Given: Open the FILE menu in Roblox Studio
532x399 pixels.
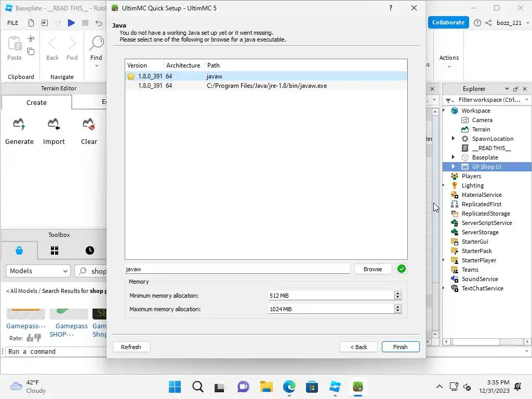Looking at the screenshot, I should tap(13, 23).
